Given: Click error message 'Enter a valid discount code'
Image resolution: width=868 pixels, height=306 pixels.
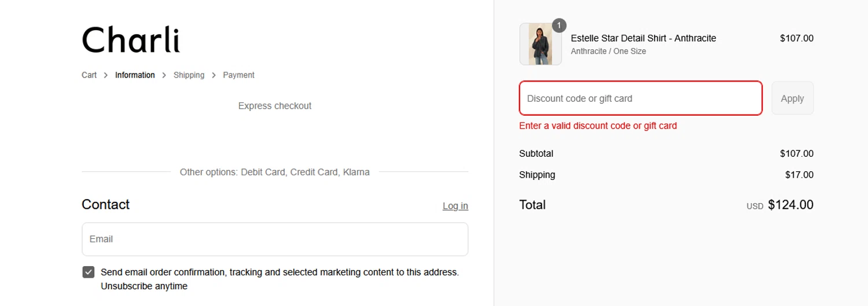Looking at the screenshot, I should coord(598,126).
